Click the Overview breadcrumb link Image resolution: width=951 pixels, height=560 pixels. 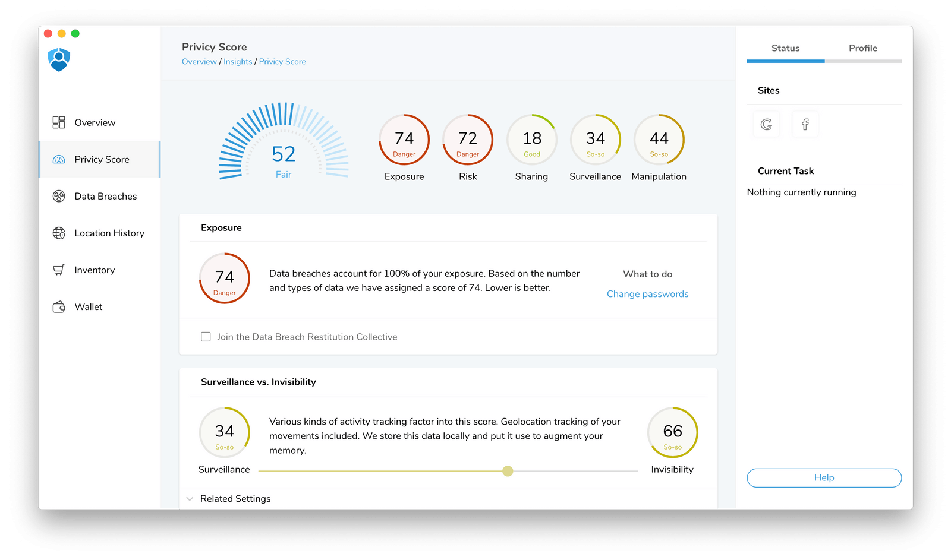pos(199,62)
